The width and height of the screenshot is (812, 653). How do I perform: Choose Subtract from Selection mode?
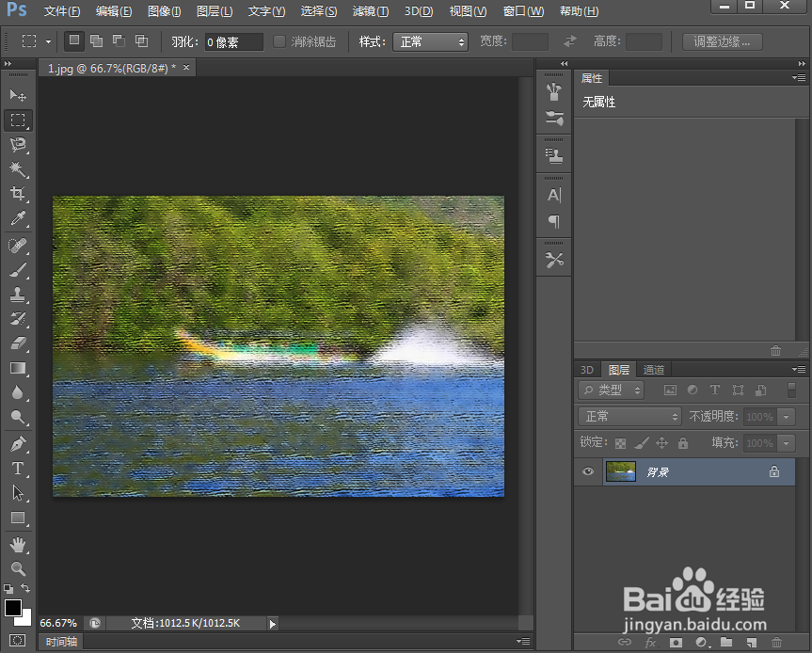119,40
